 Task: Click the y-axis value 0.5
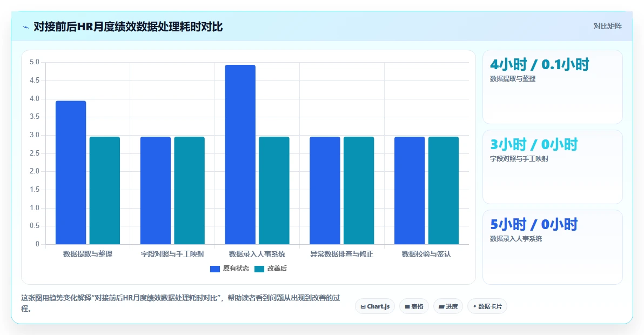coord(35,226)
